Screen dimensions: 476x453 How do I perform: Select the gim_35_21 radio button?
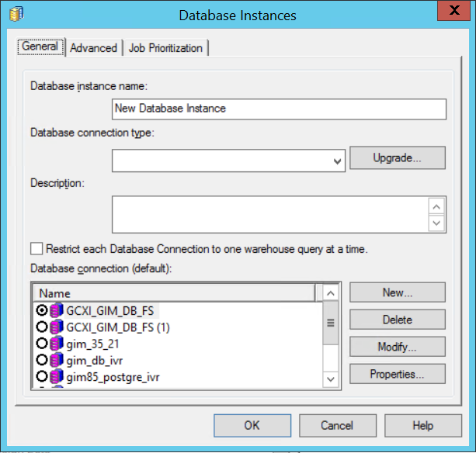tap(42, 344)
